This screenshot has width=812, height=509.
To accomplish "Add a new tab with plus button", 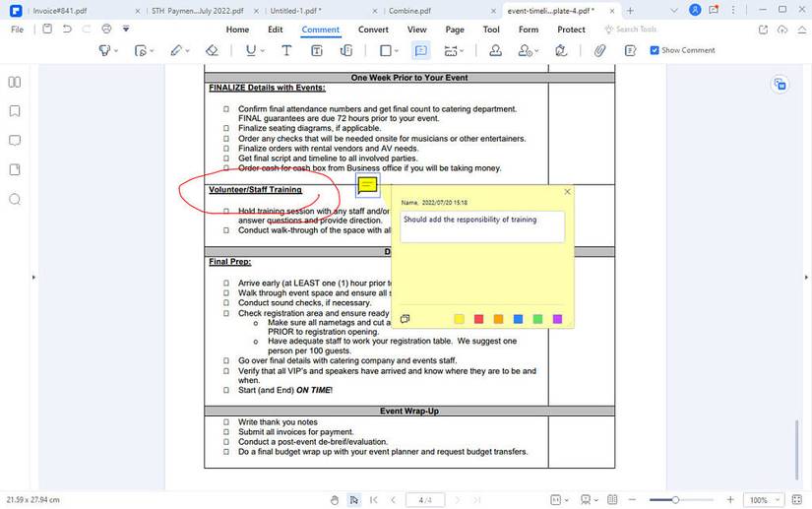I will (630, 11).
